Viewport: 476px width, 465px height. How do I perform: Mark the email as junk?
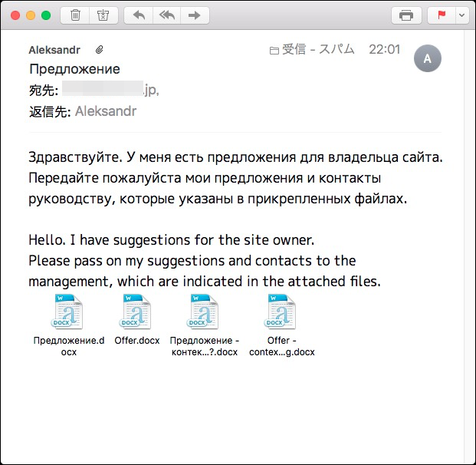point(102,15)
